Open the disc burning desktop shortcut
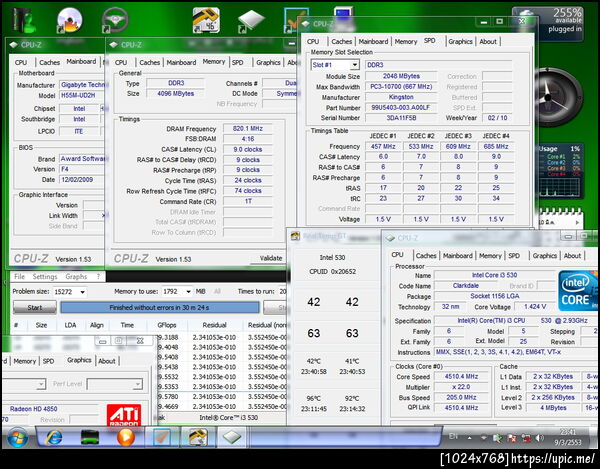 (69, 20)
